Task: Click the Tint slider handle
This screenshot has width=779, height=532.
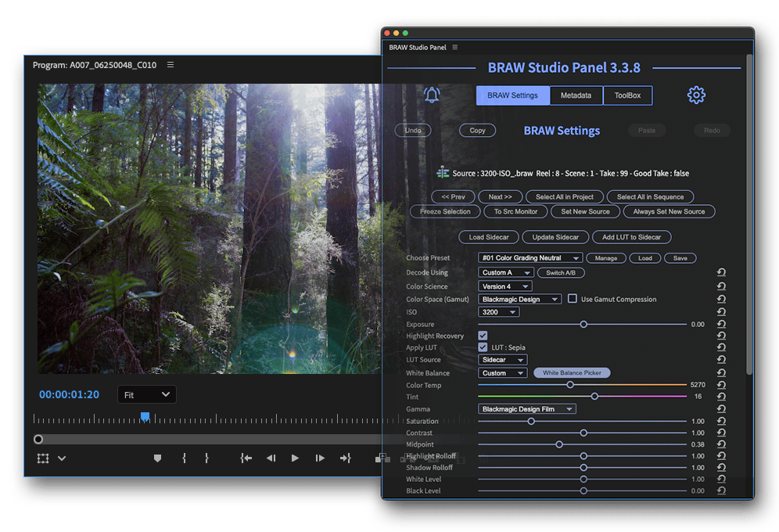Action: pos(594,397)
